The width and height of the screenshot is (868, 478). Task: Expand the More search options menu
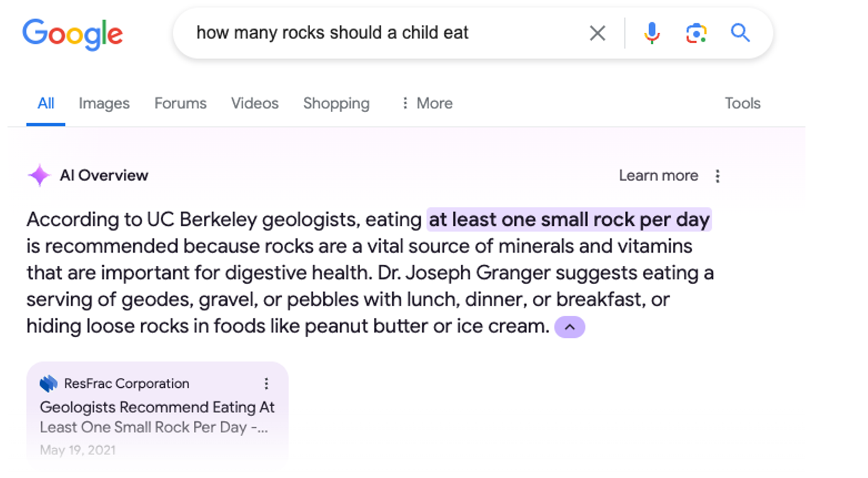[x=426, y=103]
